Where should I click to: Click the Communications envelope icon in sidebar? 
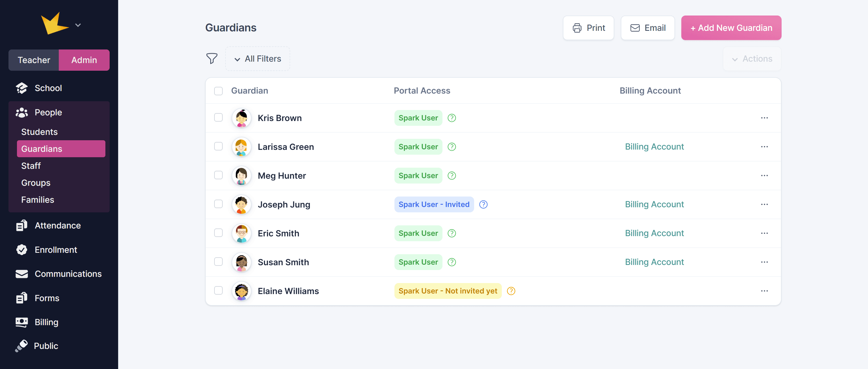click(22, 274)
